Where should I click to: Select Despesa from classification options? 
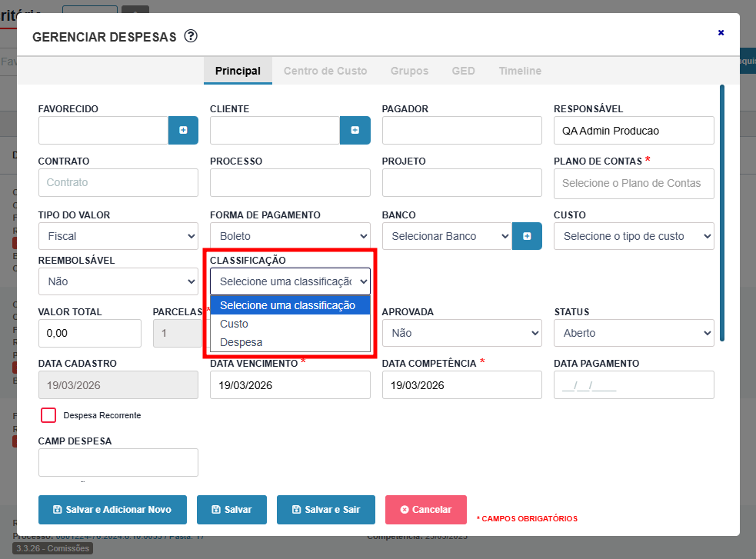(241, 342)
